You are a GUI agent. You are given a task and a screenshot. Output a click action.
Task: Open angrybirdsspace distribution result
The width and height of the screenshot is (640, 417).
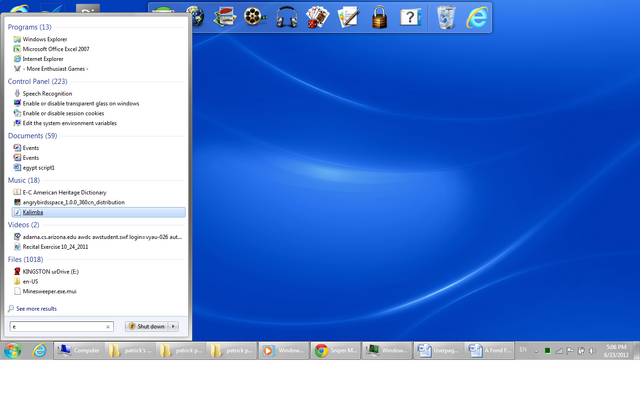pyautogui.click(x=98, y=202)
